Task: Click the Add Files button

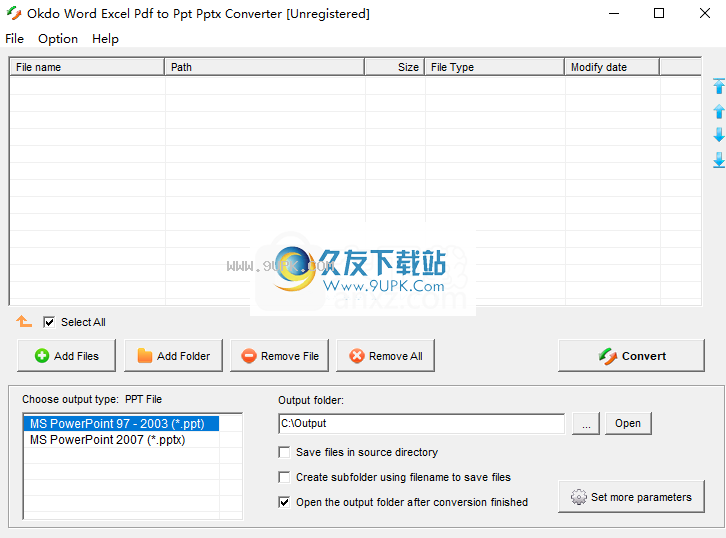Action: pos(66,356)
